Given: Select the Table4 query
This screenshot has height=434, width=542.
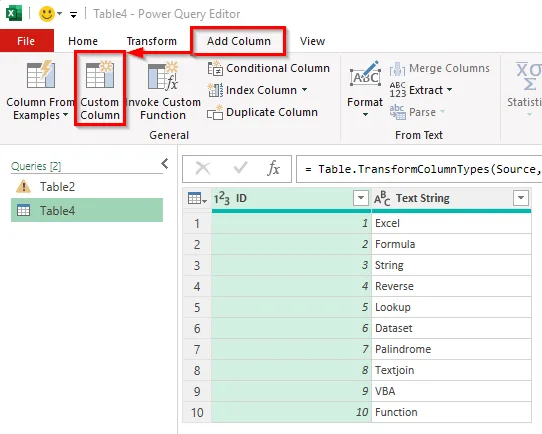Looking at the screenshot, I should (87, 210).
